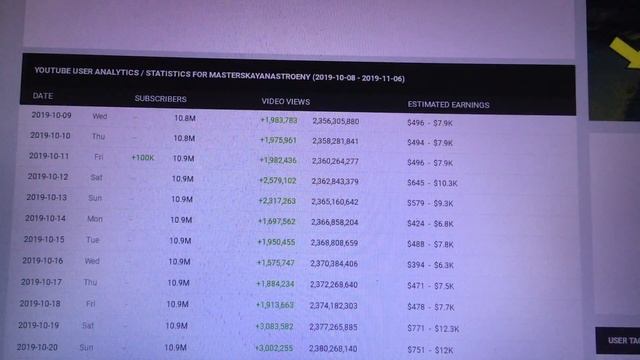This screenshot has height=360, width=640.
Task: Click total views 2,368,808,659
Action: point(334,243)
